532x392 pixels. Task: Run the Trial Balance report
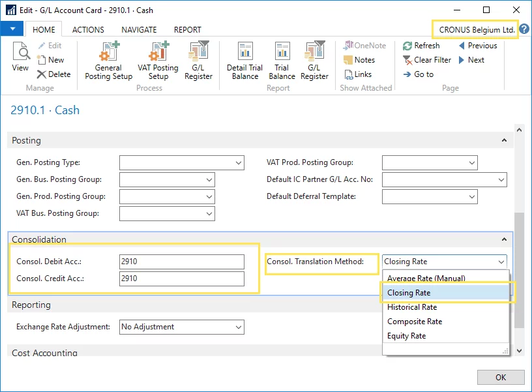282,61
